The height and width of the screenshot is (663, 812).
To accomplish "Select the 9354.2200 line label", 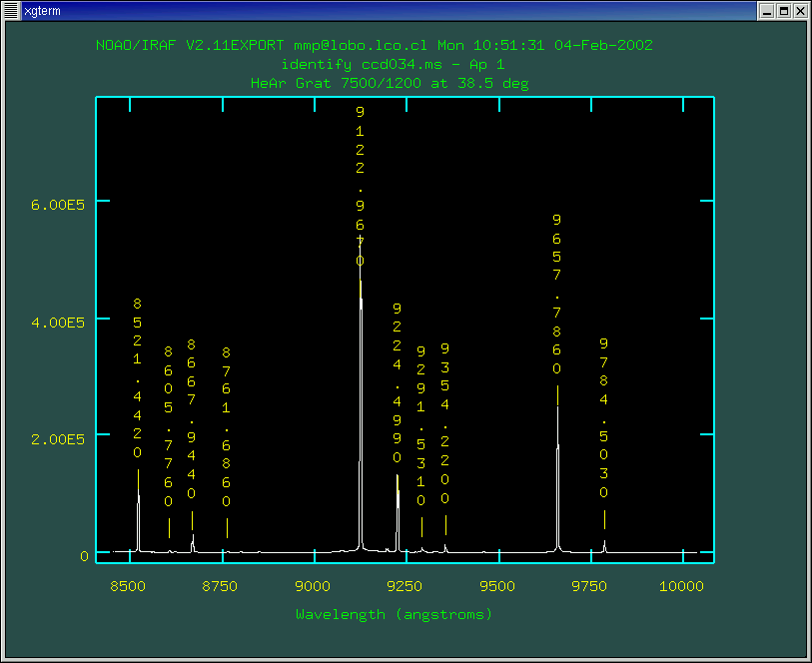I will pos(444,423).
